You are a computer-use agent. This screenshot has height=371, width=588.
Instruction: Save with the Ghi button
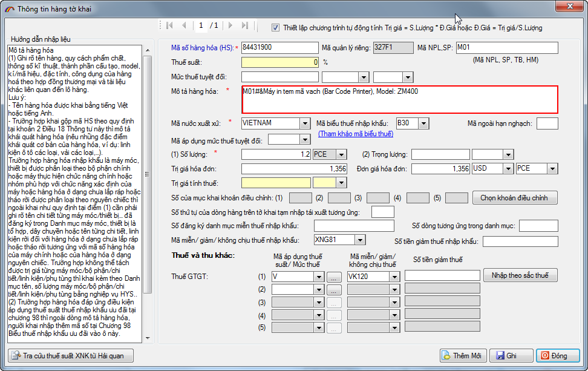click(511, 356)
